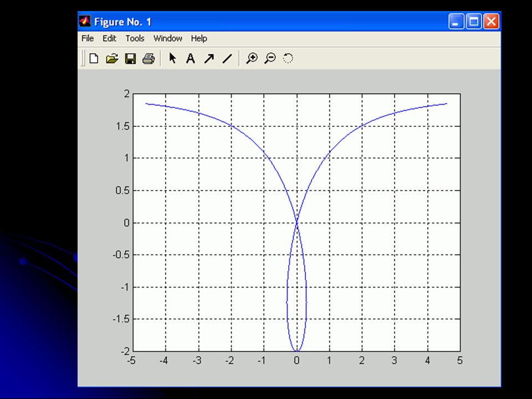The width and height of the screenshot is (532, 399).
Task: Activate the Rotate 3D tool
Action: 288,58
